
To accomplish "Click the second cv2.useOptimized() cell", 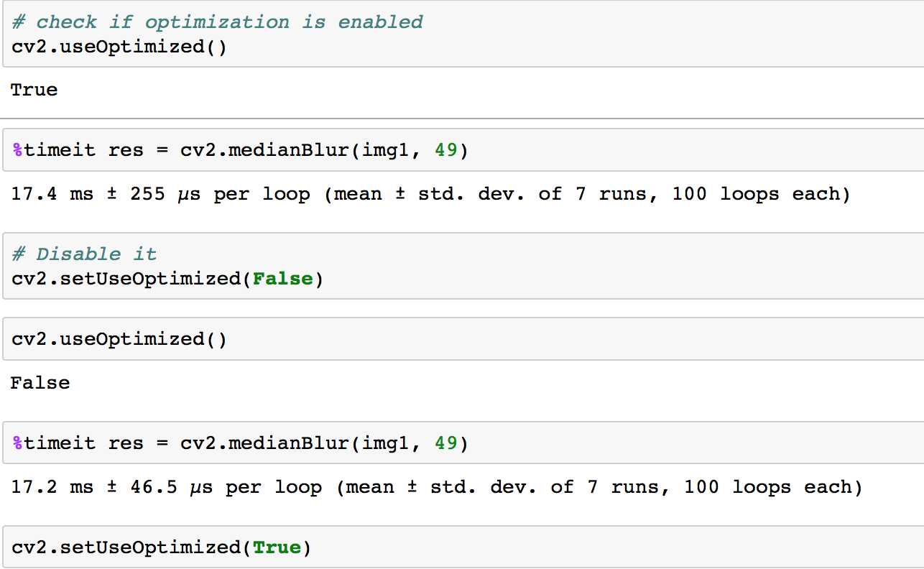I will click(463, 339).
